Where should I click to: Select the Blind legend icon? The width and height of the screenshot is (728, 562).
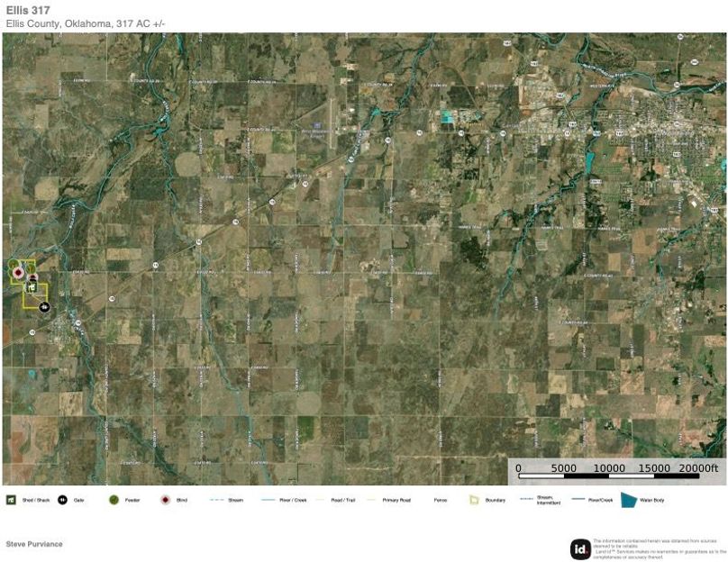pyautogui.click(x=165, y=499)
